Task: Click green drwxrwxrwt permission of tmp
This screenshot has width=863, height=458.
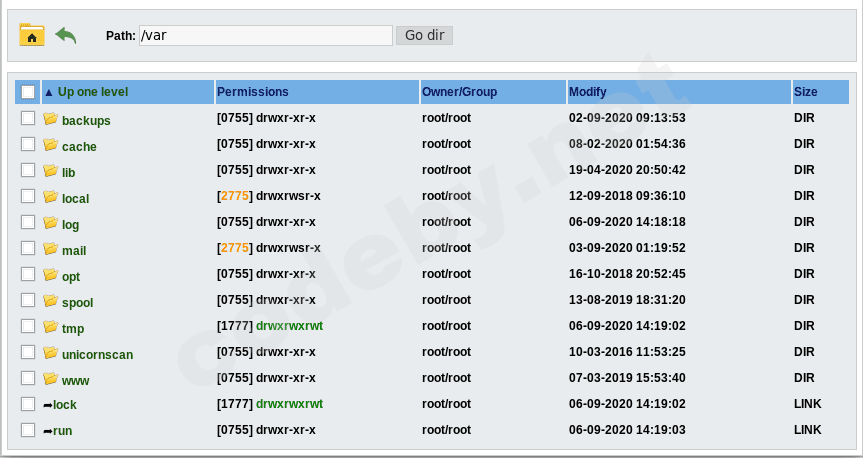Action: [290, 326]
